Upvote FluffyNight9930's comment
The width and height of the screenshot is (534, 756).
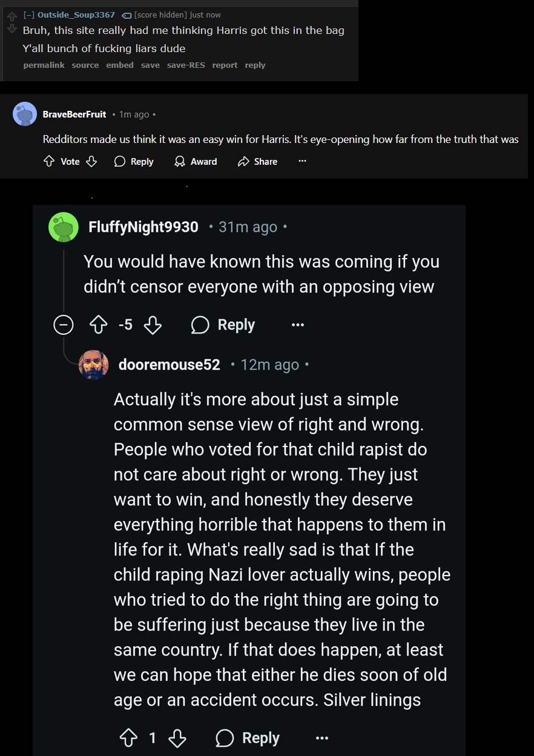pyautogui.click(x=96, y=325)
